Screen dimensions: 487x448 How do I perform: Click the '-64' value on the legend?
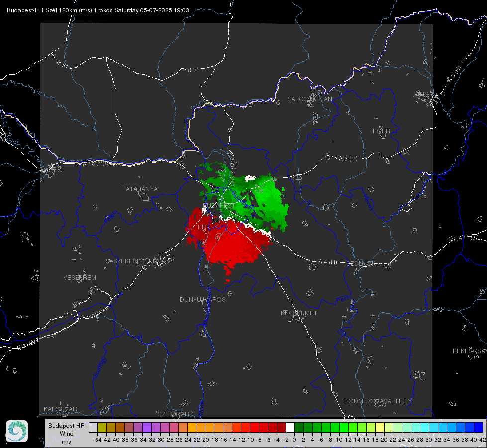97,440
